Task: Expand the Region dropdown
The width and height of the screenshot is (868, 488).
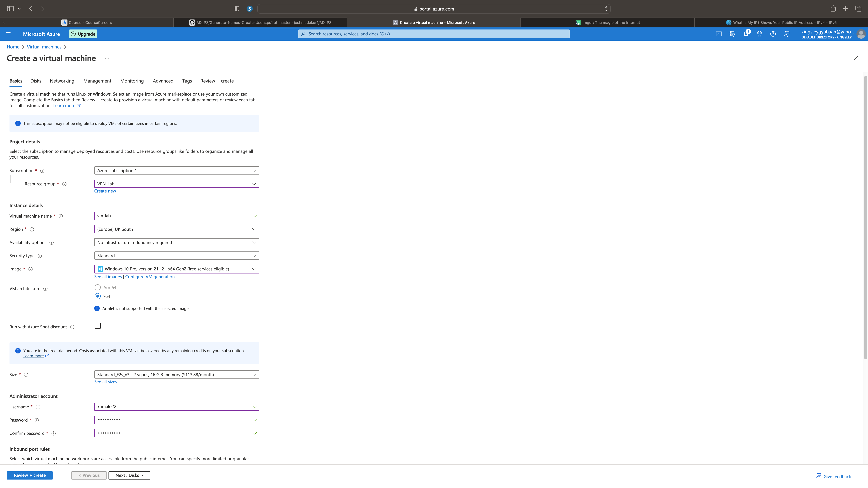Action: pyautogui.click(x=176, y=229)
